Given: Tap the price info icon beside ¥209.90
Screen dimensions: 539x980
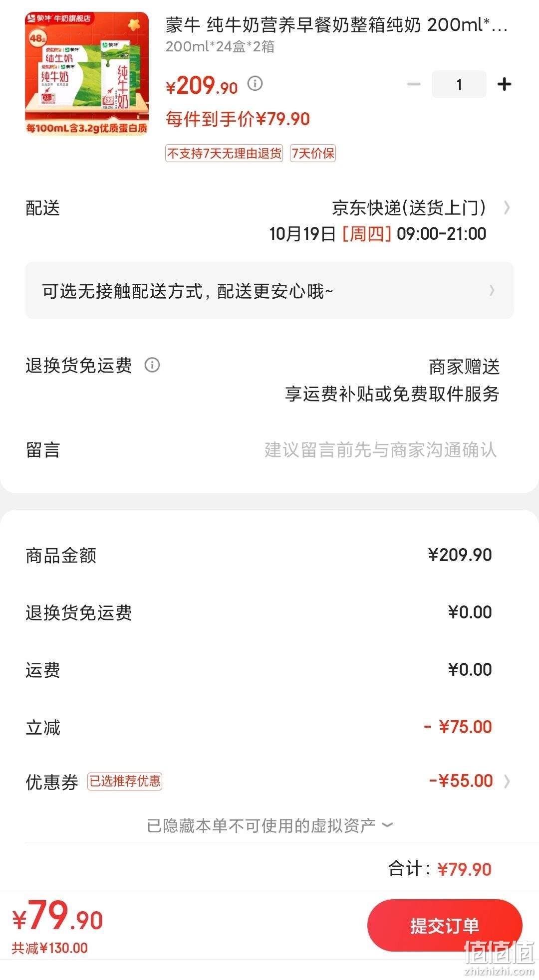Looking at the screenshot, I should (x=255, y=83).
